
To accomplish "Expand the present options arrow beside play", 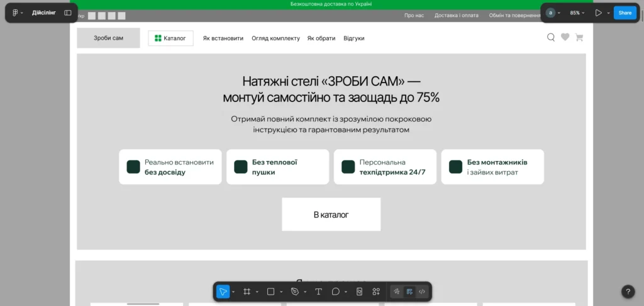I will [608, 13].
